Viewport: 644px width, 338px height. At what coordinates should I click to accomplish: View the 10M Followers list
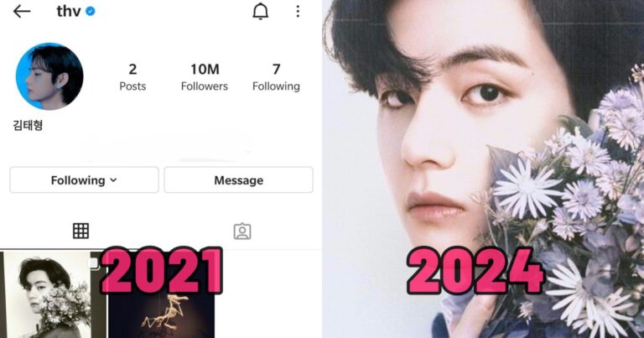[x=205, y=77]
